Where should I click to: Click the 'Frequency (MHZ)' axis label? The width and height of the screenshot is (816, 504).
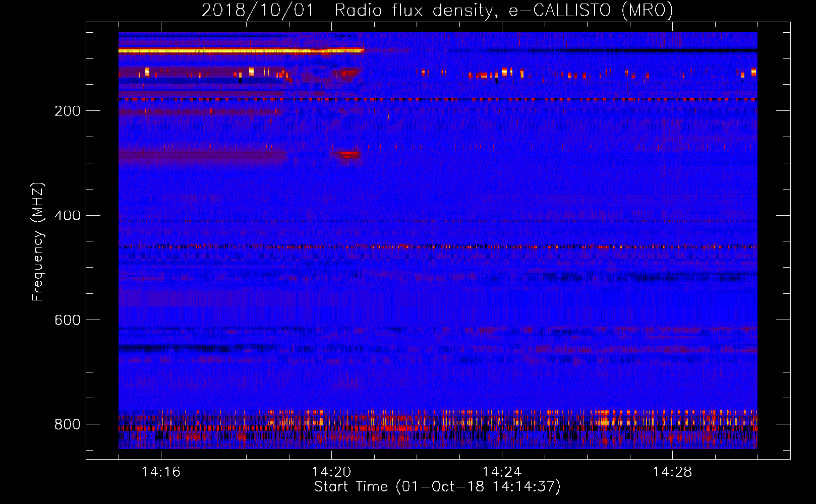point(38,241)
